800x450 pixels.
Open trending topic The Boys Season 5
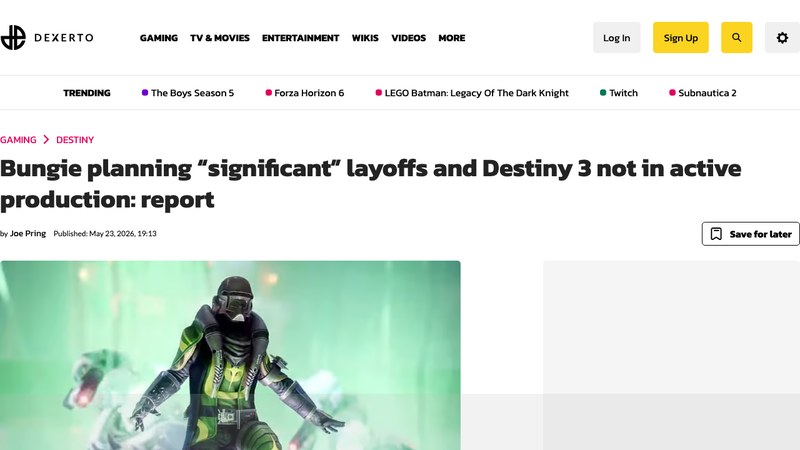pyautogui.click(x=188, y=93)
